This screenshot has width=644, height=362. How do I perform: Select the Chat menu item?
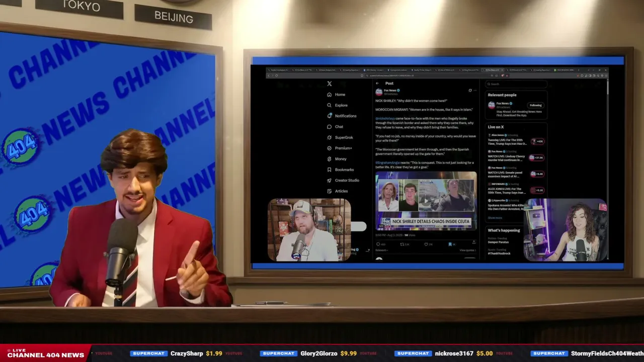[x=339, y=127]
